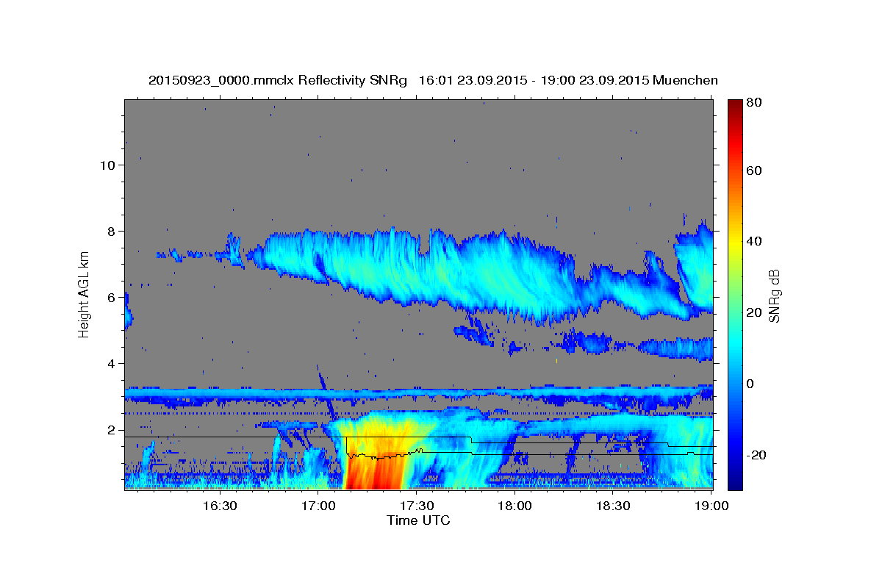Click the colorbar value -20
The image size is (882, 588).
point(758,455)
